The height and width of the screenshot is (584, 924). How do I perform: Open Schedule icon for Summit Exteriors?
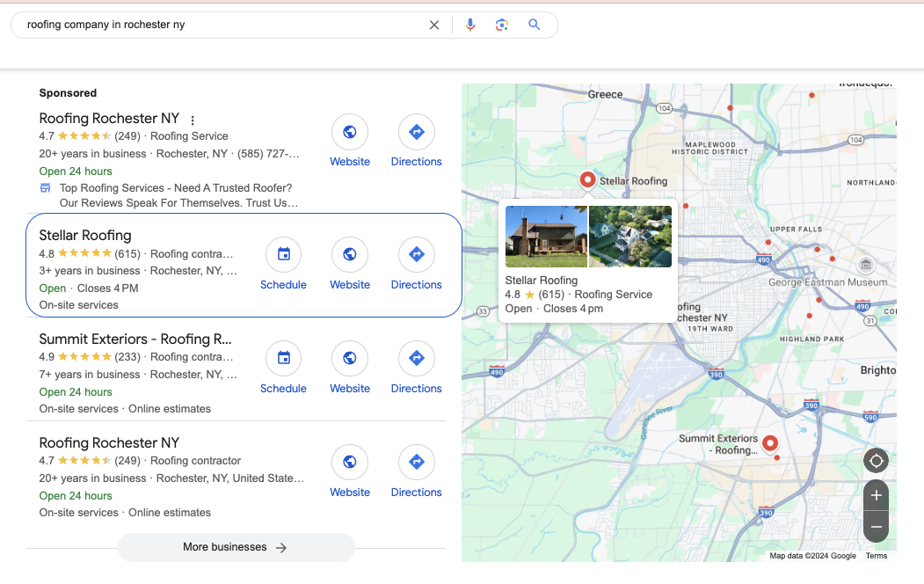coord(283,358)
